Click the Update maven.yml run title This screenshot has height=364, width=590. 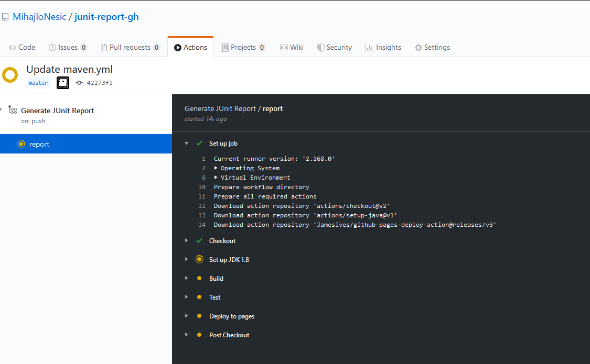click(70, 70)
